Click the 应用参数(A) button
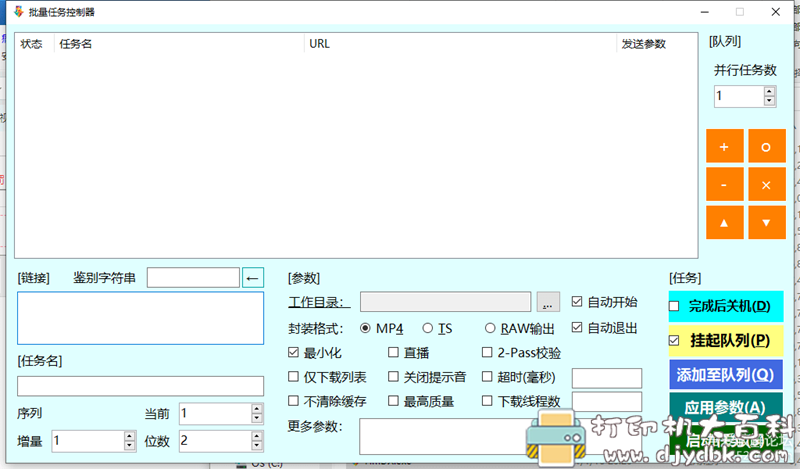Viewport: 800px width, 469px height. coord(726,407)
